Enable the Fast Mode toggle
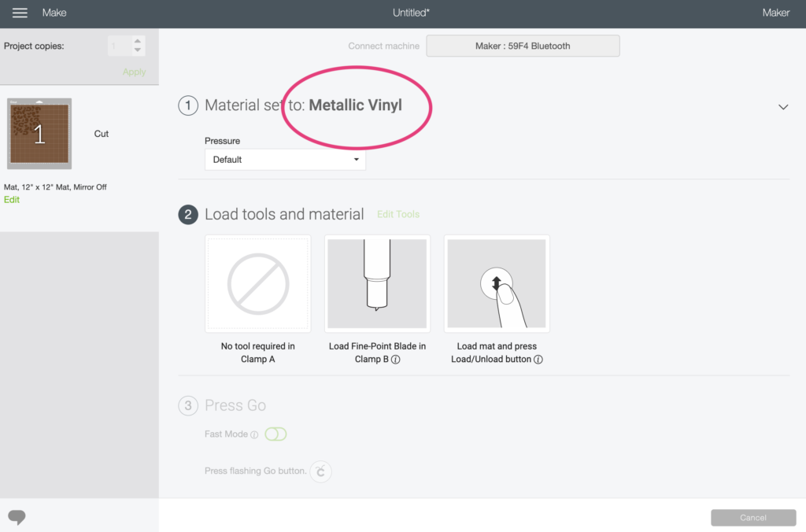Viewport: 806px width, 532px height. (275, 434)
